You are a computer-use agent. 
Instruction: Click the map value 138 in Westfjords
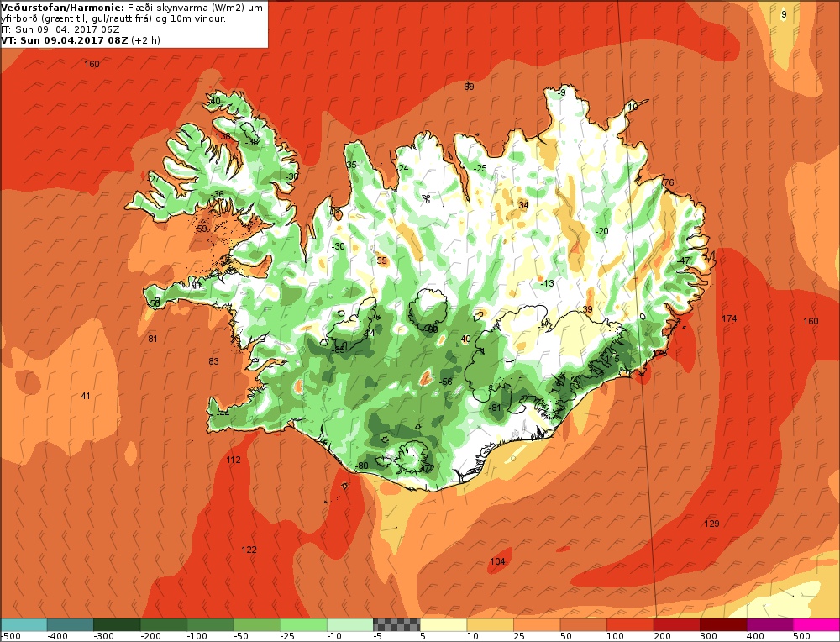223,136
